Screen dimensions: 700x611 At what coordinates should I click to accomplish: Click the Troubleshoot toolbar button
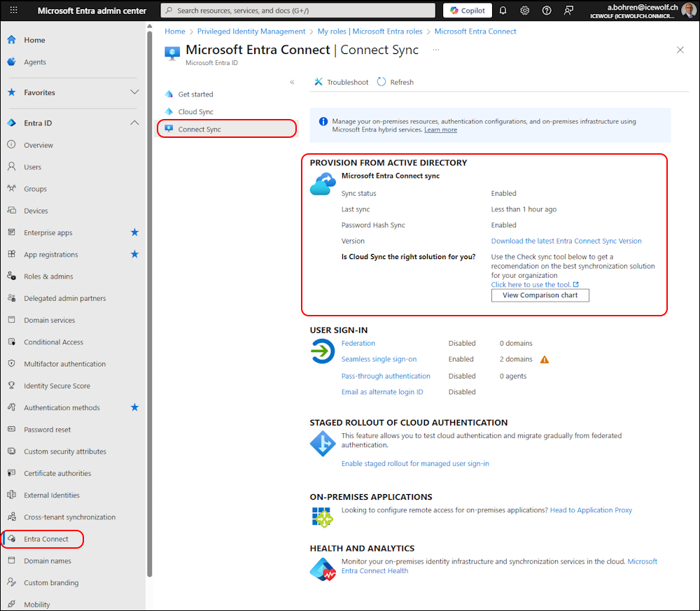point(341,82)
